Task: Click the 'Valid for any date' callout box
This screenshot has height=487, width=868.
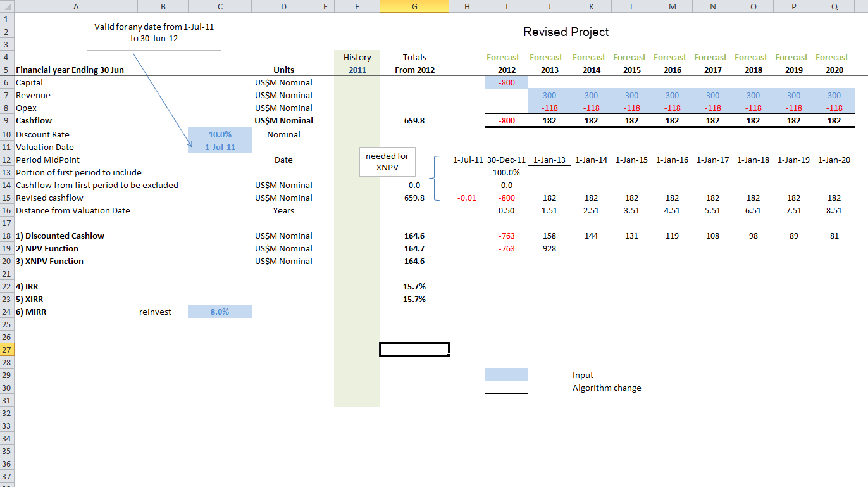Action: (x=154, y=34)
